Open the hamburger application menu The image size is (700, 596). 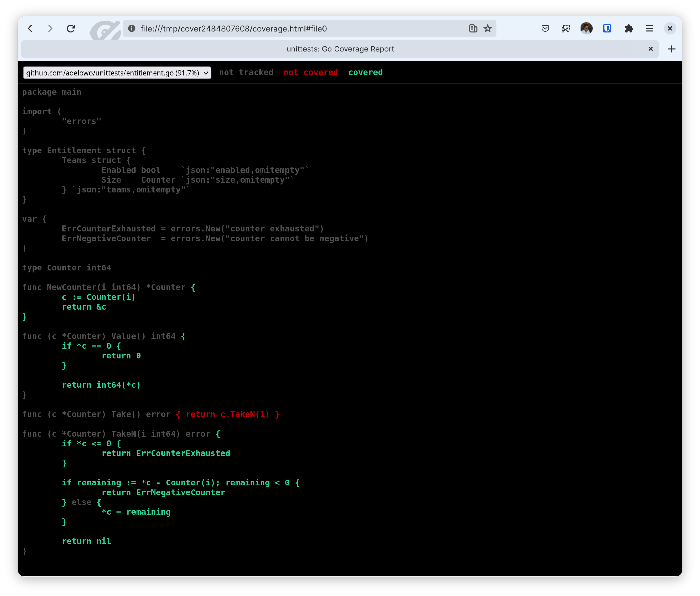[649, 28]
